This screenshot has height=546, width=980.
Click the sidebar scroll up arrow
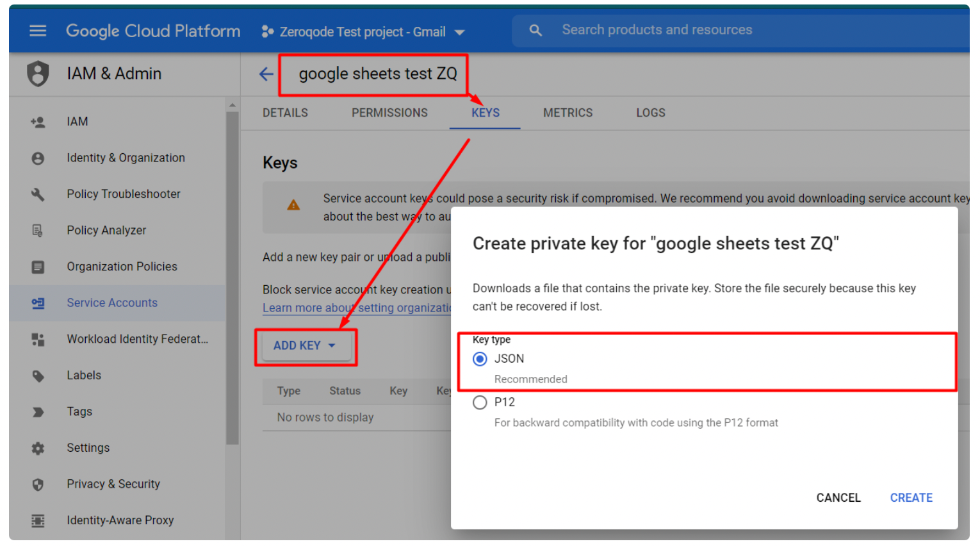pos(232,104)
